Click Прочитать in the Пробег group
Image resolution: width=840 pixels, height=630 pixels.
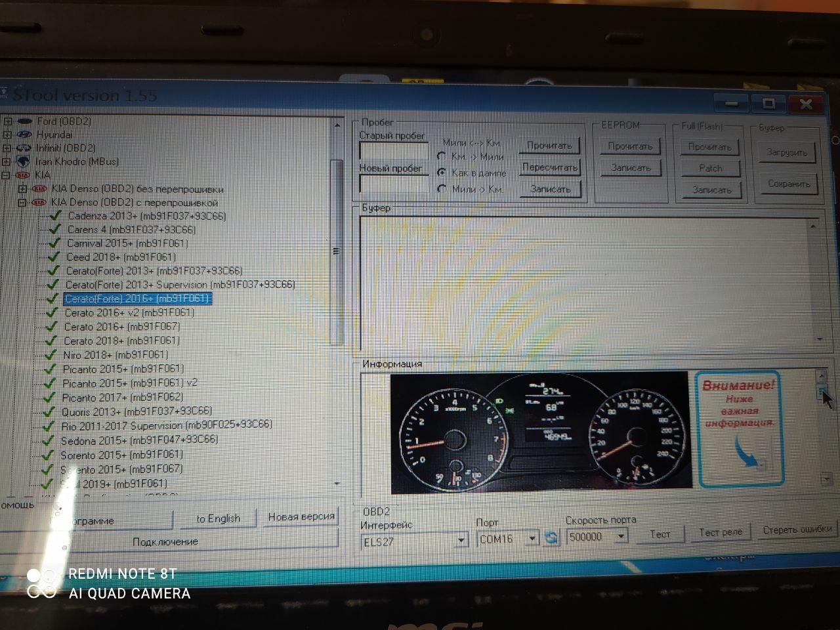click(549, 146)
